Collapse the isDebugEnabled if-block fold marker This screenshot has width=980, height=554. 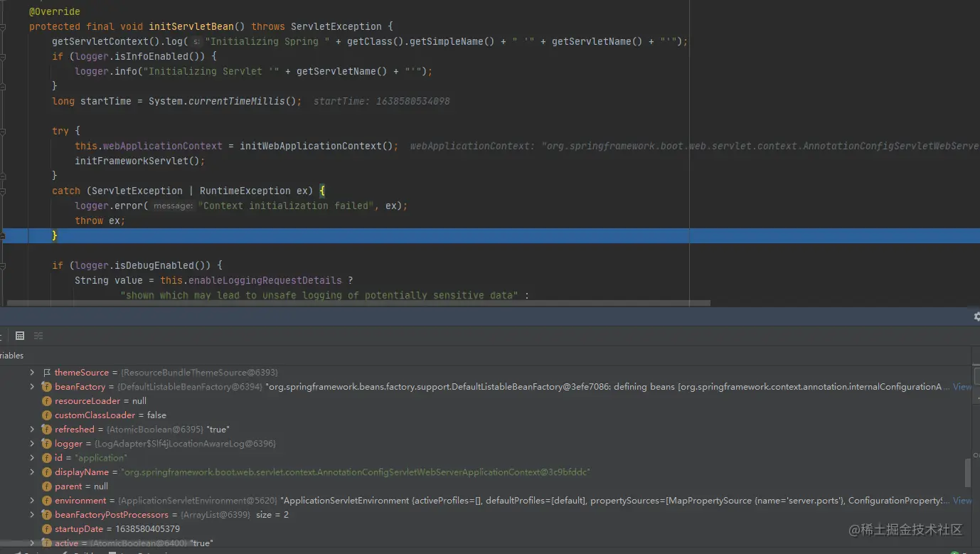point(3,265)
